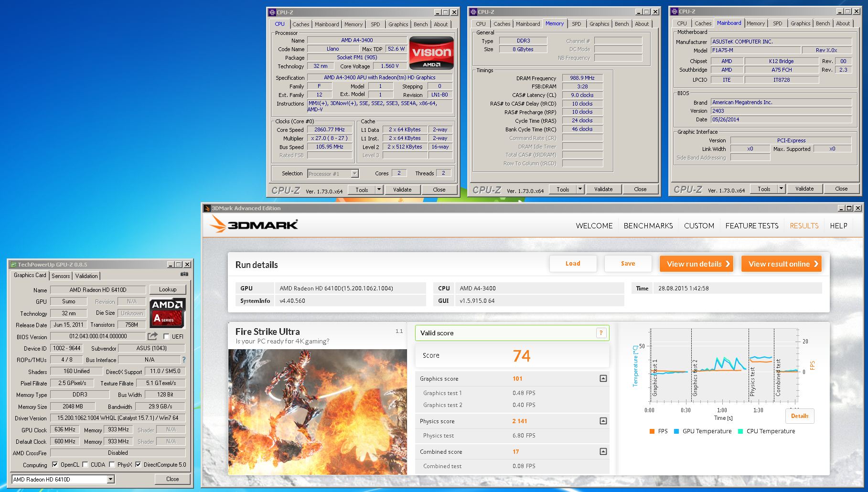
Task: Open the FEATURE TESTS section in 3DMark
Action: 752,226
